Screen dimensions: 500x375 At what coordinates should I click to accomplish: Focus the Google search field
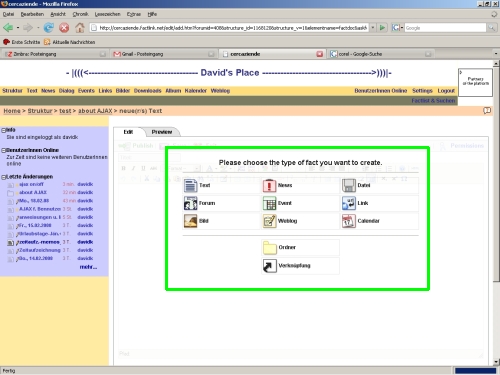(x=445, y=28)
